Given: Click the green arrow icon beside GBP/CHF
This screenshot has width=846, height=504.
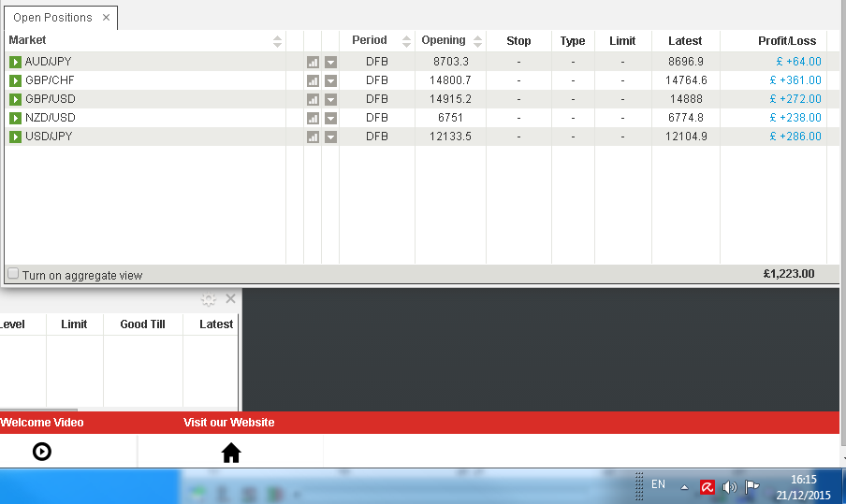Looking at the screenshot, I should tap(15, 80).
